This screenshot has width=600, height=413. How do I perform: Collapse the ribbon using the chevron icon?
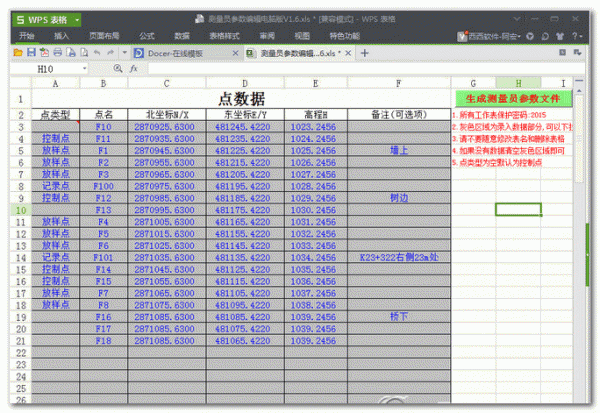(517, 19)
